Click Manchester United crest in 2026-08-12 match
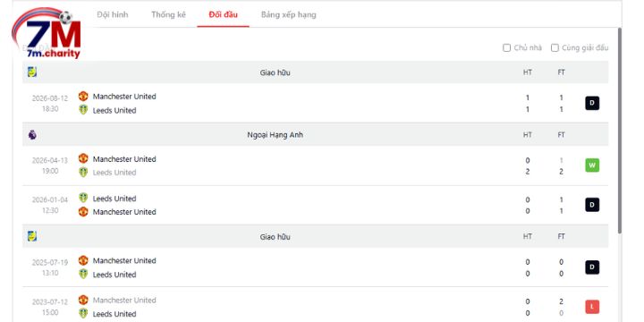This screenshot has height=322, width=644. click(x=83, y=96)
